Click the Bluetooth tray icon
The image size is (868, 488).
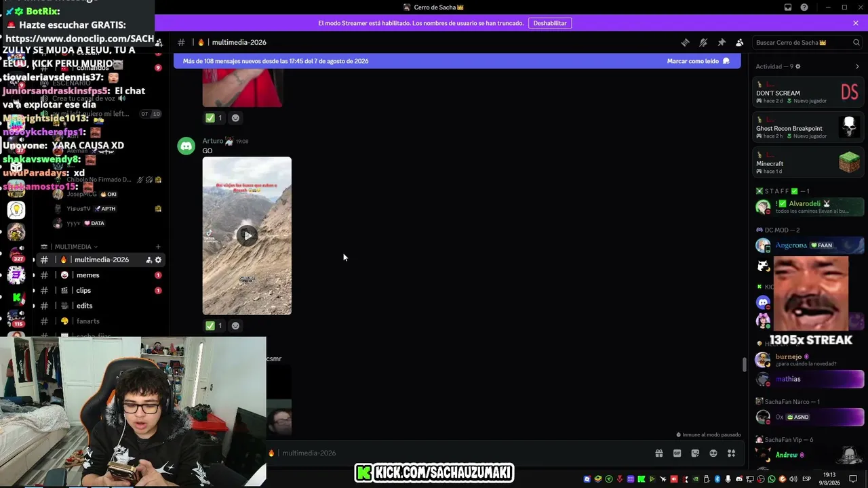coord(717,479)
